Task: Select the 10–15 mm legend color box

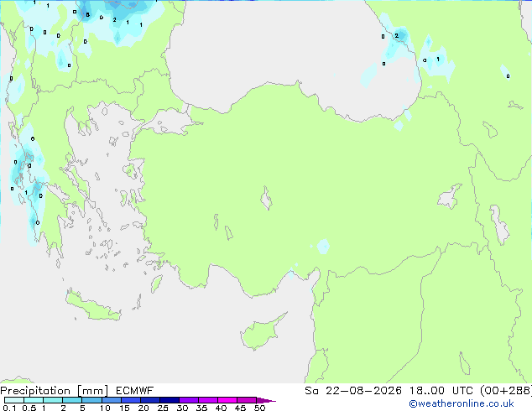Action: [x=112, y=400]
